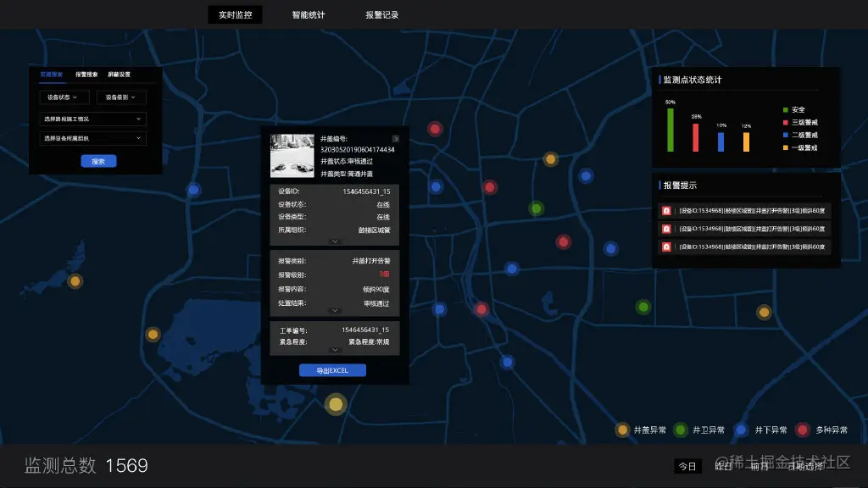868x488 pixels.
Task: Click the large glowing yellow map marker
Action: 336,404
